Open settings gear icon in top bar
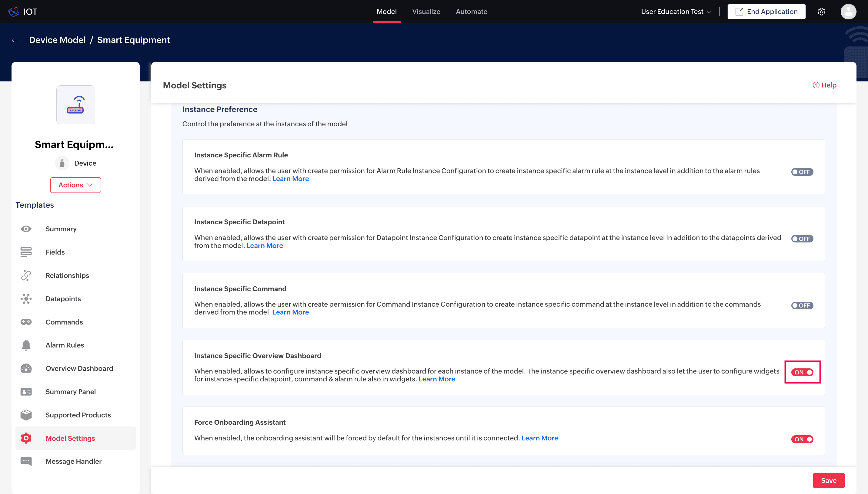Screen dimensions: 868x494 [x=821, y=12]
